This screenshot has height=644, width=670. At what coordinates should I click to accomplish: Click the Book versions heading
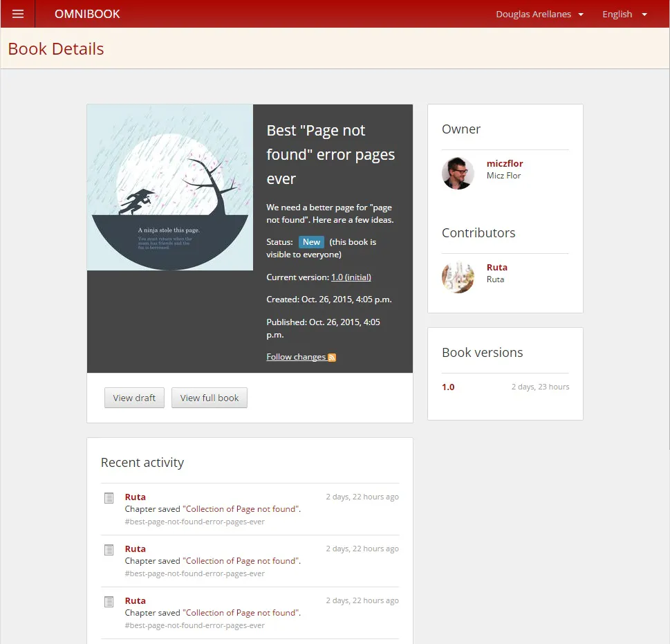483,353
